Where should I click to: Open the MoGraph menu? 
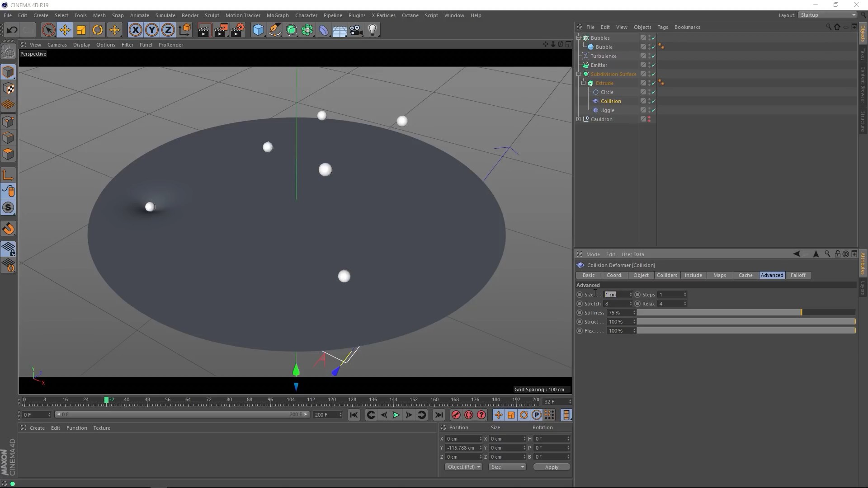277,15
